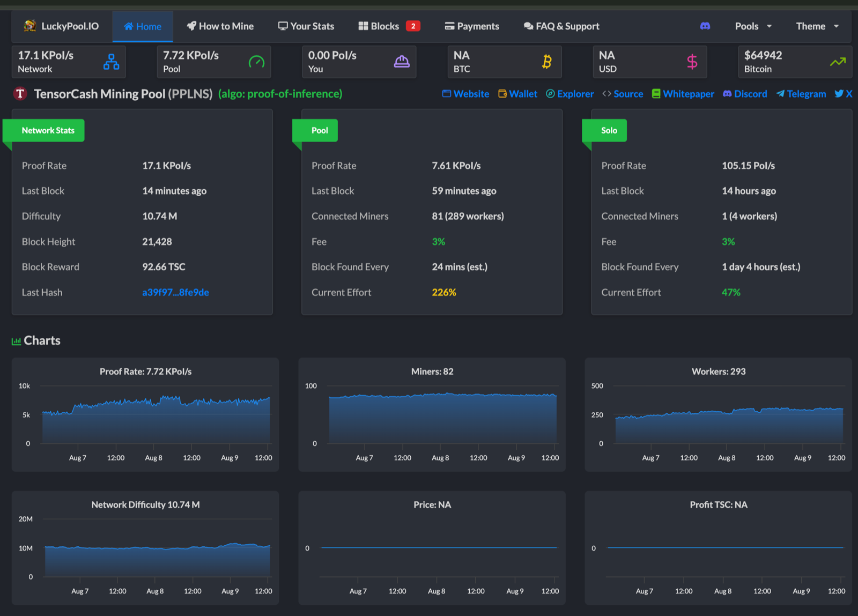Go to the Home tab
Image resolution: width=858 pixels, height=616 pixels.
(143, 26)
